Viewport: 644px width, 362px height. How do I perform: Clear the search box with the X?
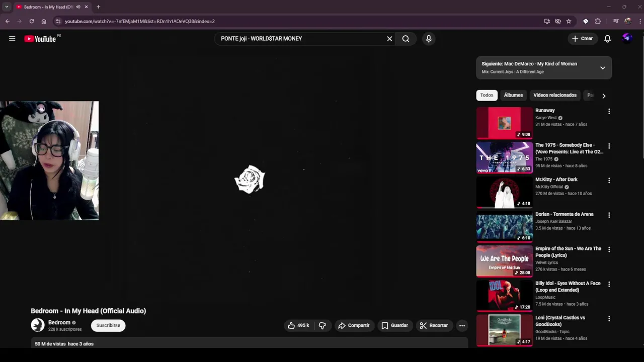pos(389,39)
